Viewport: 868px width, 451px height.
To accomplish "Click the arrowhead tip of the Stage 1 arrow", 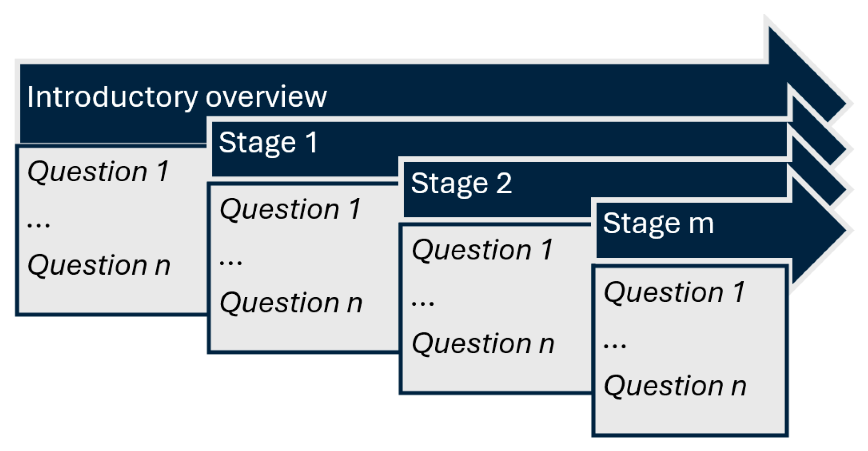I will [x=836, y=149].
